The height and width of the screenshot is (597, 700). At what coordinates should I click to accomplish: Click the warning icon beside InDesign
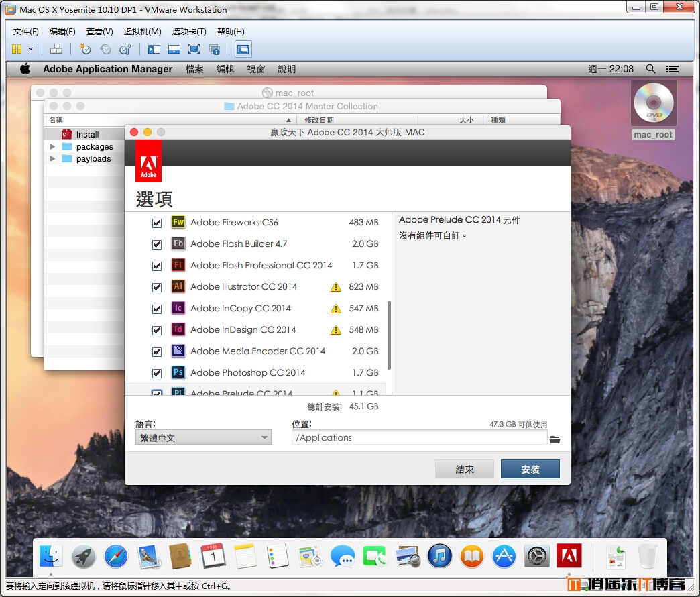tap(336, 330)
